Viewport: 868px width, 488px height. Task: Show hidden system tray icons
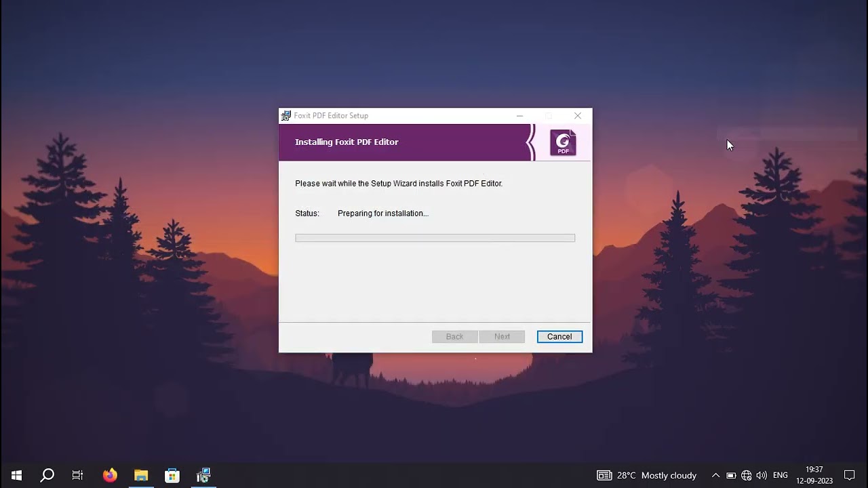coord(715,475)
